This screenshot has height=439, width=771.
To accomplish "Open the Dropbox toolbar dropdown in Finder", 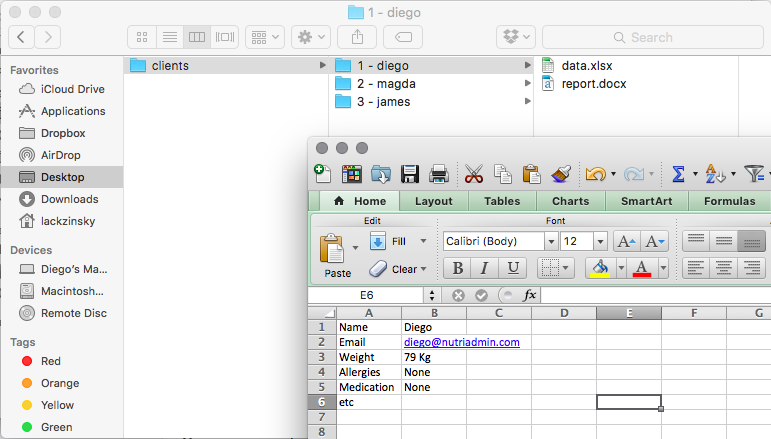I will click(516, 37).
